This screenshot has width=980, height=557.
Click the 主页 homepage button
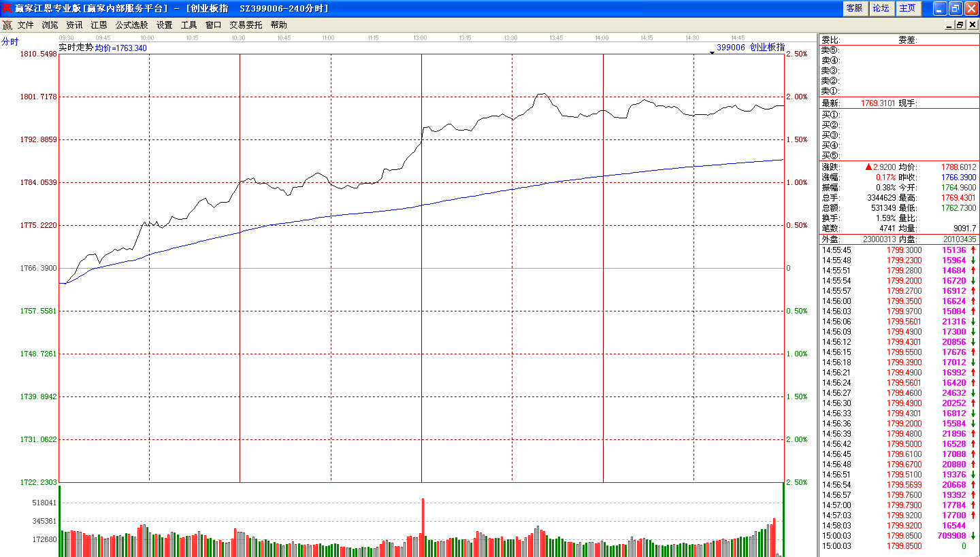tap(908, 8)
